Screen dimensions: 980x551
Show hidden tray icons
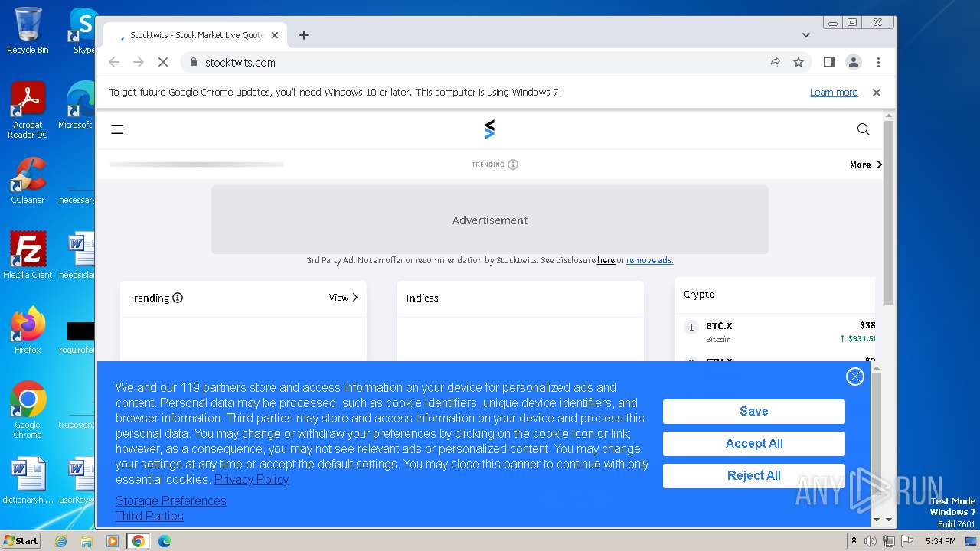click(854, 541)
